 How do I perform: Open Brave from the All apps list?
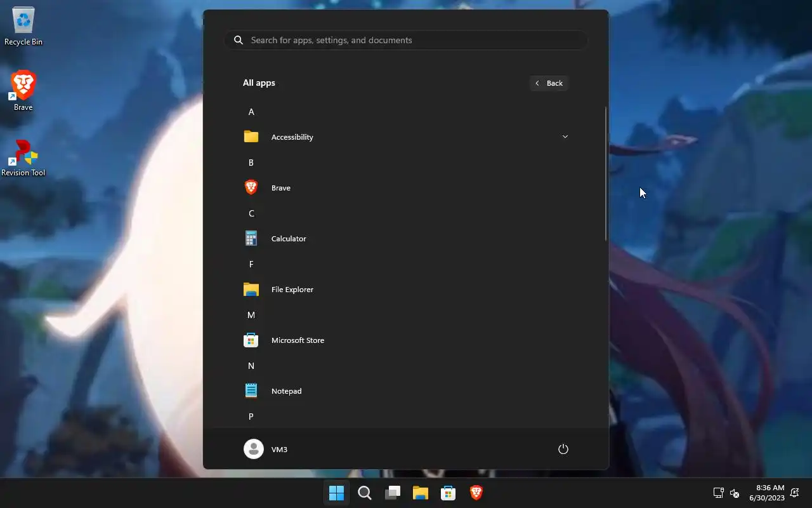[406, 188]
